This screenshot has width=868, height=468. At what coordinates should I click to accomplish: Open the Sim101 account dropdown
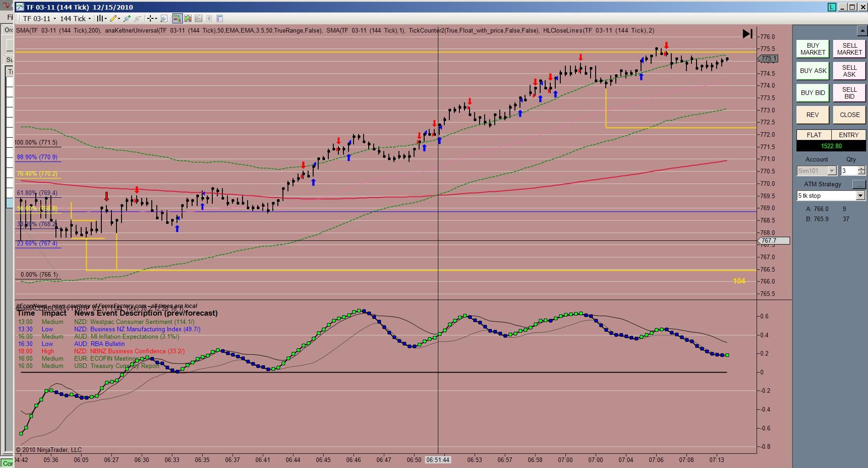pyautogui.click(x=817, y=171)
